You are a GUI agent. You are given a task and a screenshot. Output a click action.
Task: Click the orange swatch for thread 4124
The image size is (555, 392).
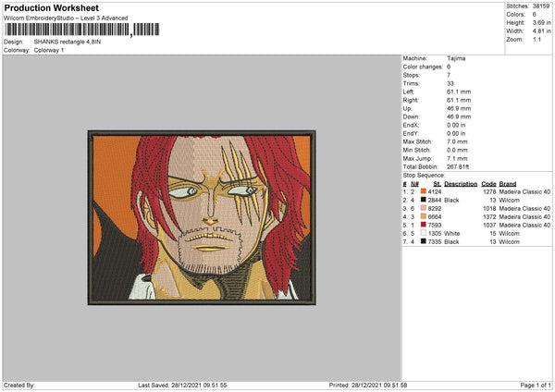click(x=424, y=191)
